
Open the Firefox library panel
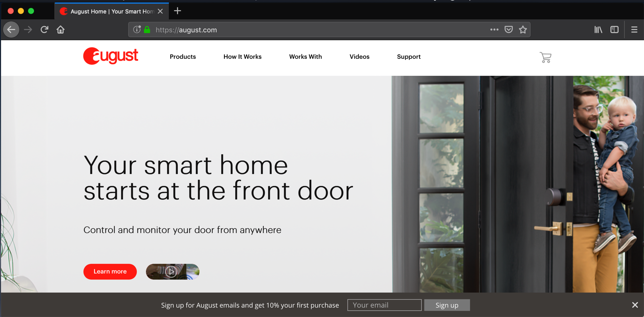[598, 29]
